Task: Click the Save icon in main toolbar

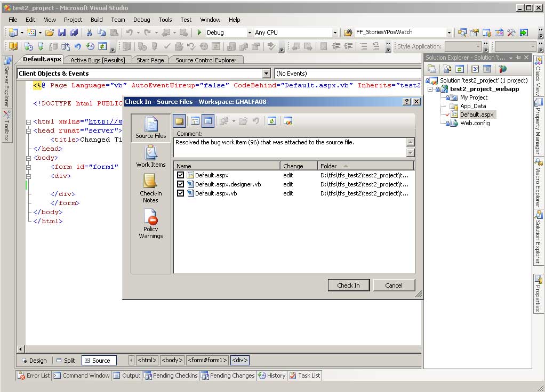Action: point(62,32)
